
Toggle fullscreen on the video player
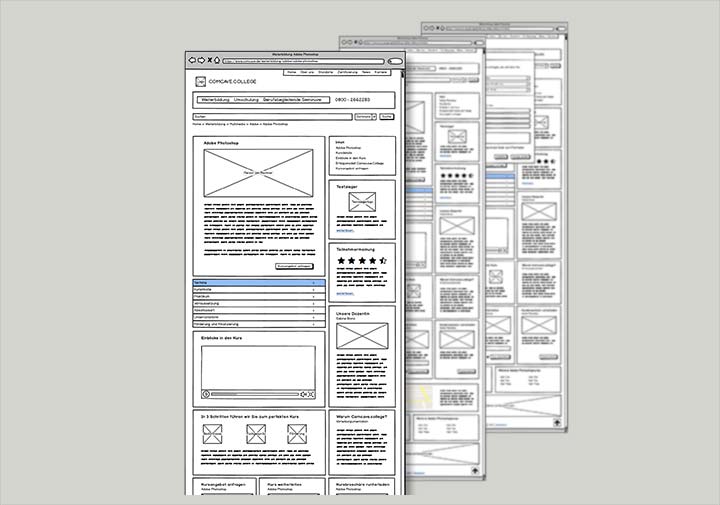tap(312, 394)
